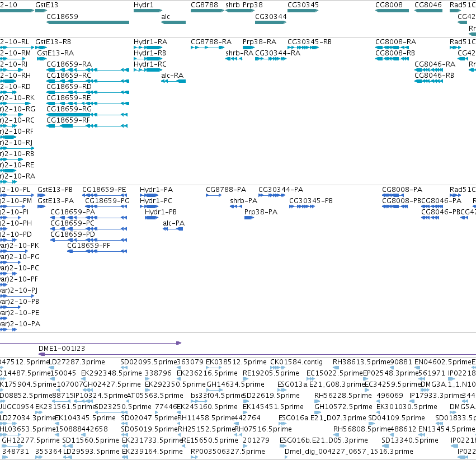Open the Hydr1 gene feature
The height and width of the screenshot is (460, 476).
click(x=148, y=11)
